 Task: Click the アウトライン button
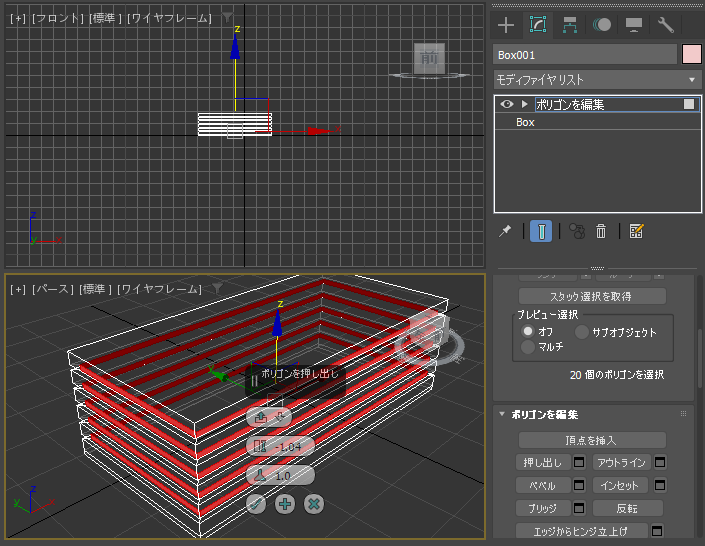tap(622, 462)
